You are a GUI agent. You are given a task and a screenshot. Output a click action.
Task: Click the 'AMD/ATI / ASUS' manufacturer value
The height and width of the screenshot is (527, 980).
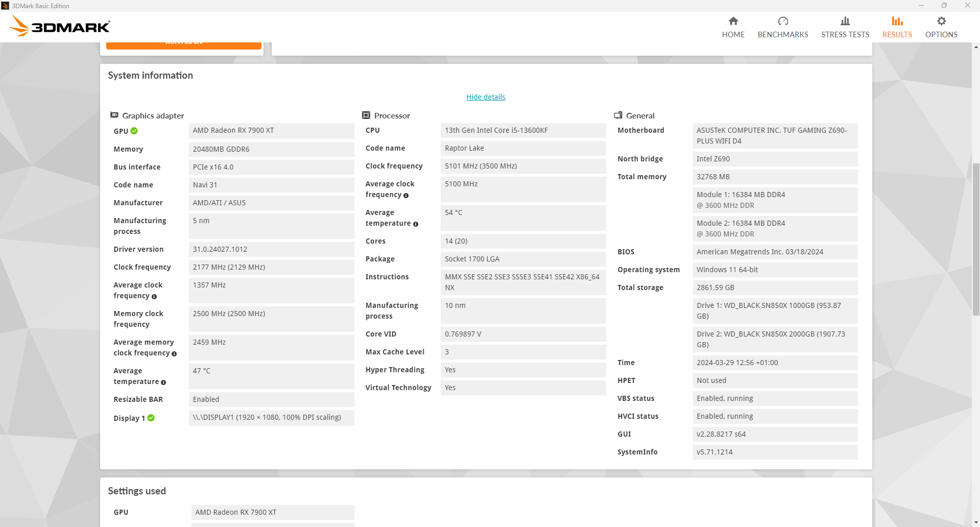click(271, 203)
